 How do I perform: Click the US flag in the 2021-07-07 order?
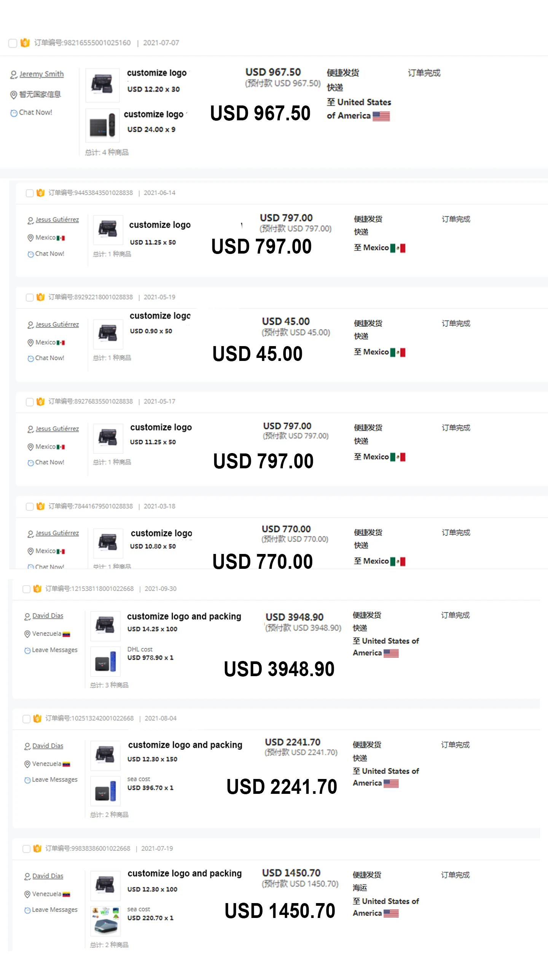click(381, 116)
